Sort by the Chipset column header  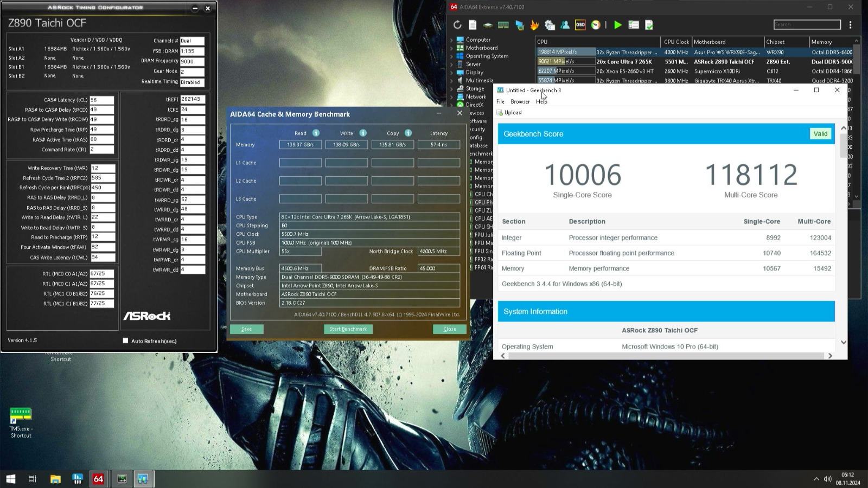point(787,42)
